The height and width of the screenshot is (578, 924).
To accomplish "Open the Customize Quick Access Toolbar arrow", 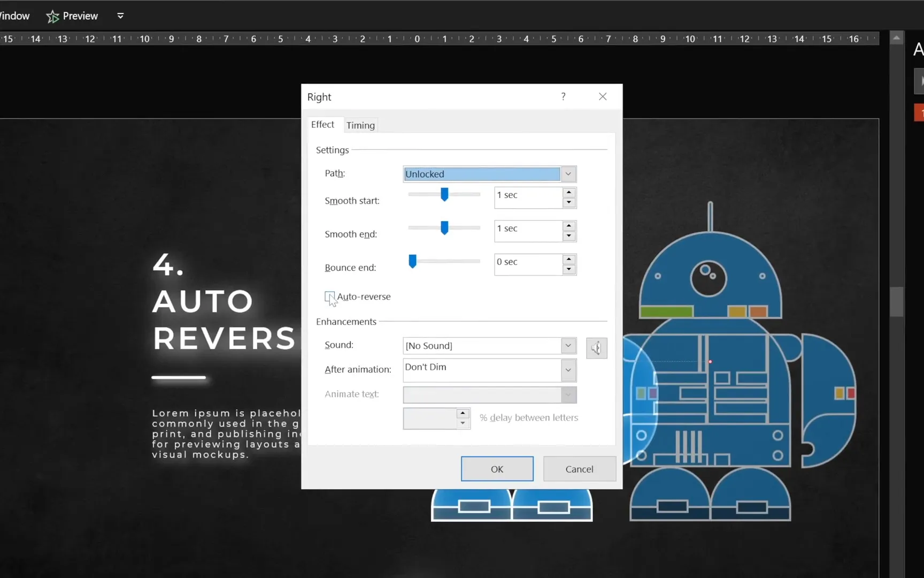I will [x=120, y=16].
